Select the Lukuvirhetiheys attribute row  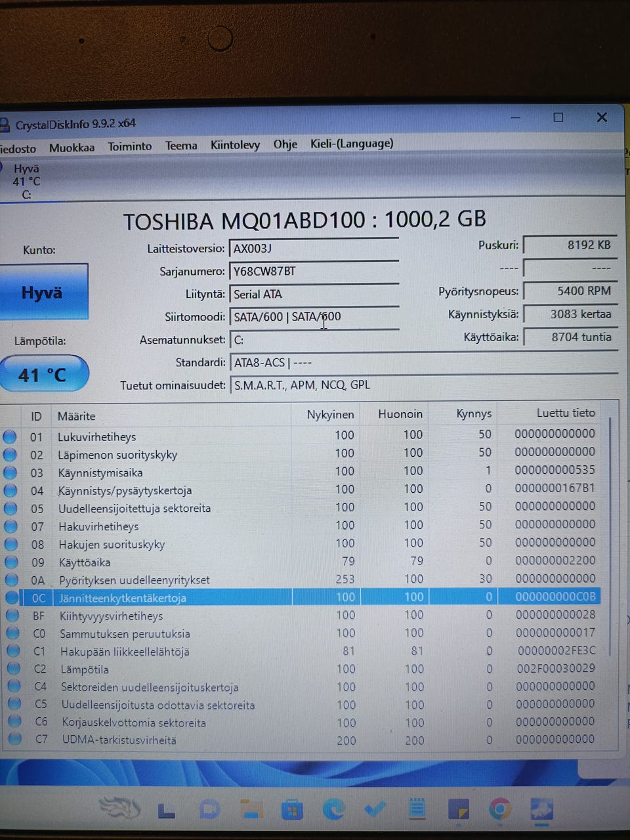(x=302, y=435)
